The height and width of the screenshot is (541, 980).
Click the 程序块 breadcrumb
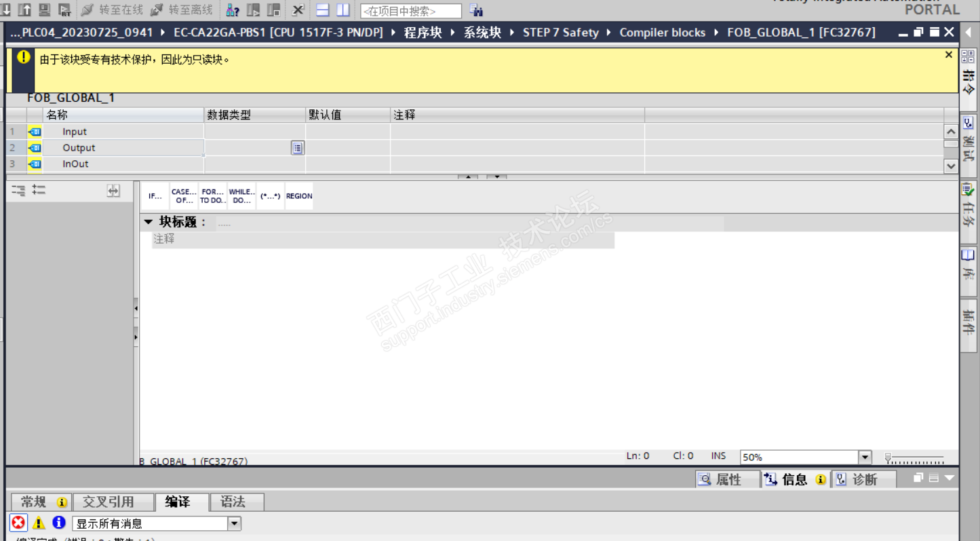click(x=423, y=33)
